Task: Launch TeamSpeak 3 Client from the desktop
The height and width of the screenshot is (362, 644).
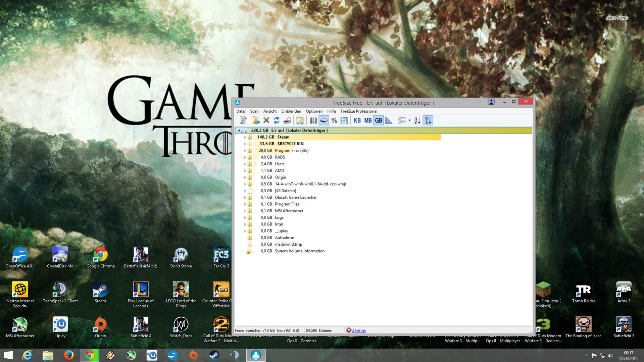Action: (60, 293)
